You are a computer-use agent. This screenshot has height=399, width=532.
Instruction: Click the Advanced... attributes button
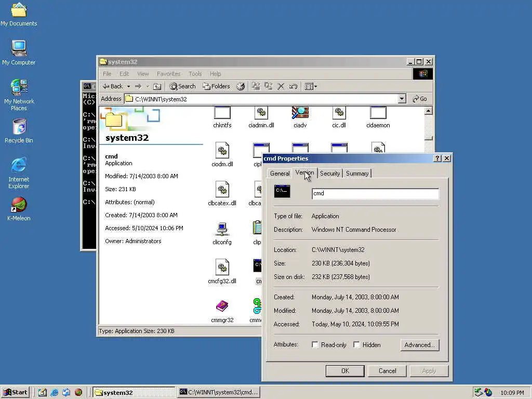[x=420, y=345]
